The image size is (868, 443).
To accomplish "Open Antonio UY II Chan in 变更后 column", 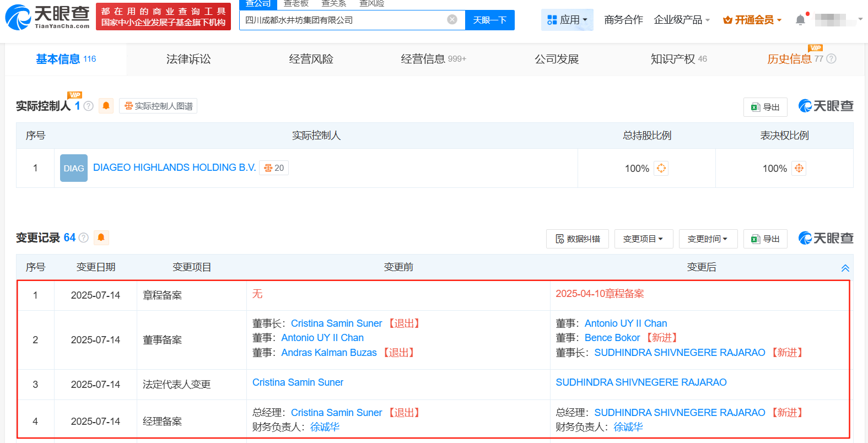I will coord(626,323).
